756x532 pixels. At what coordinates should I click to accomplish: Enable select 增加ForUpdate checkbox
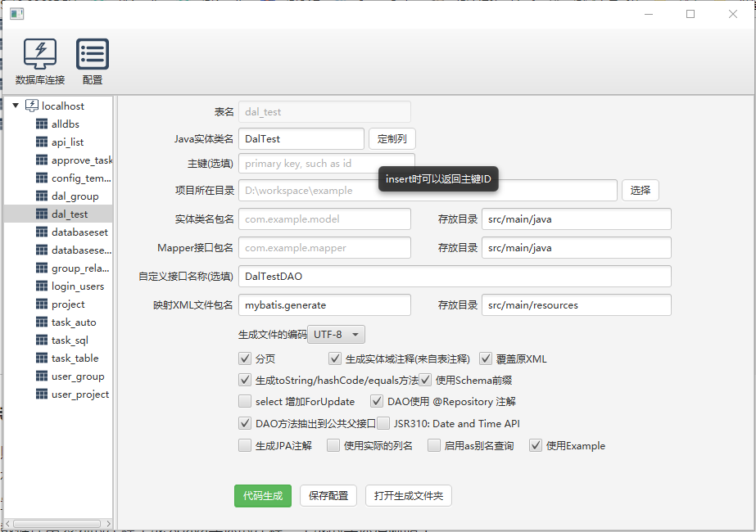[245, 401]
